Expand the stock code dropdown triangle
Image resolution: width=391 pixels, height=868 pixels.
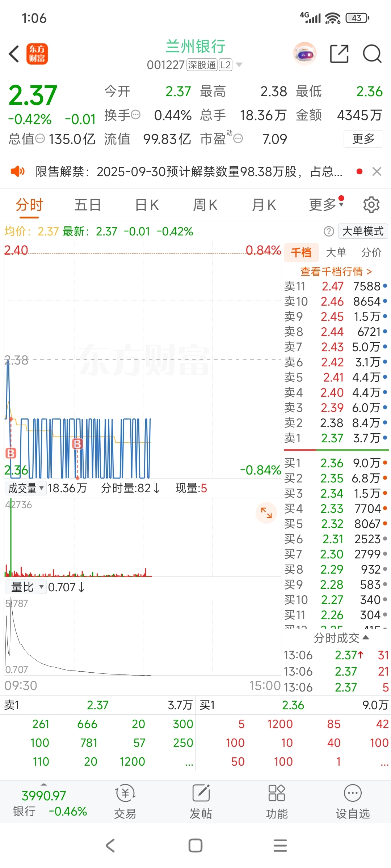239,65
